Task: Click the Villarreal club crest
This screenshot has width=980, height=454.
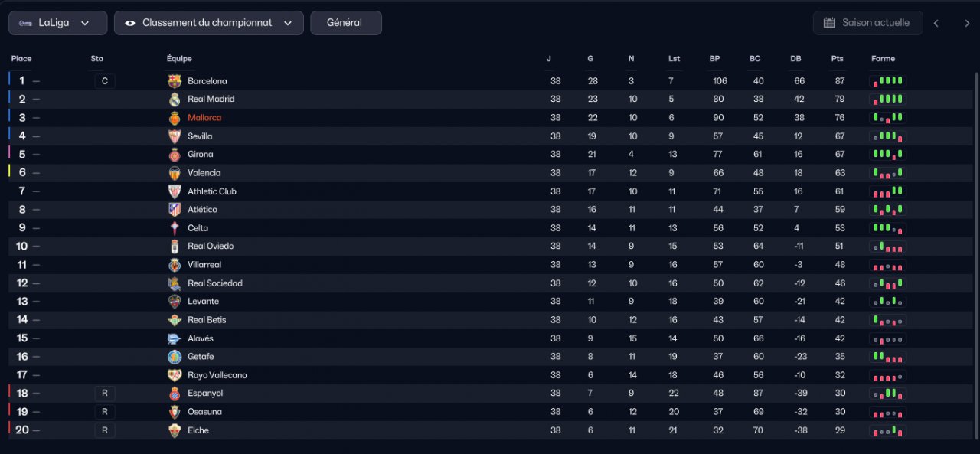Action: (175, 265)
